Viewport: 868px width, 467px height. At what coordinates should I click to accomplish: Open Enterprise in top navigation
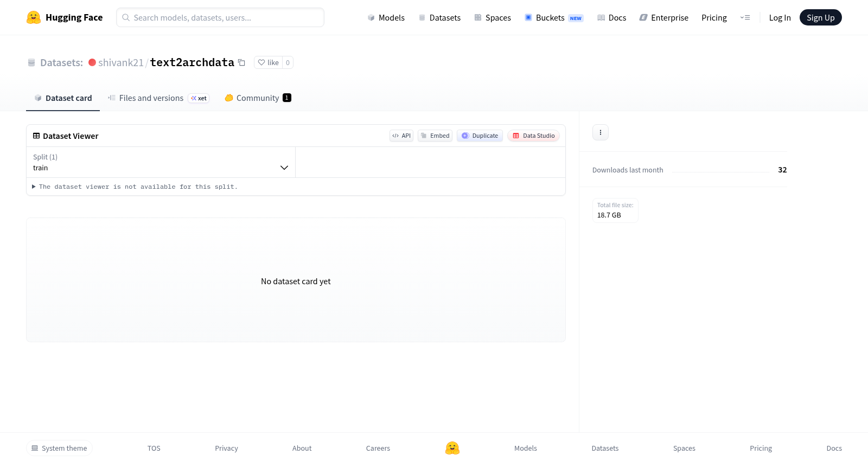click(664, 17)
